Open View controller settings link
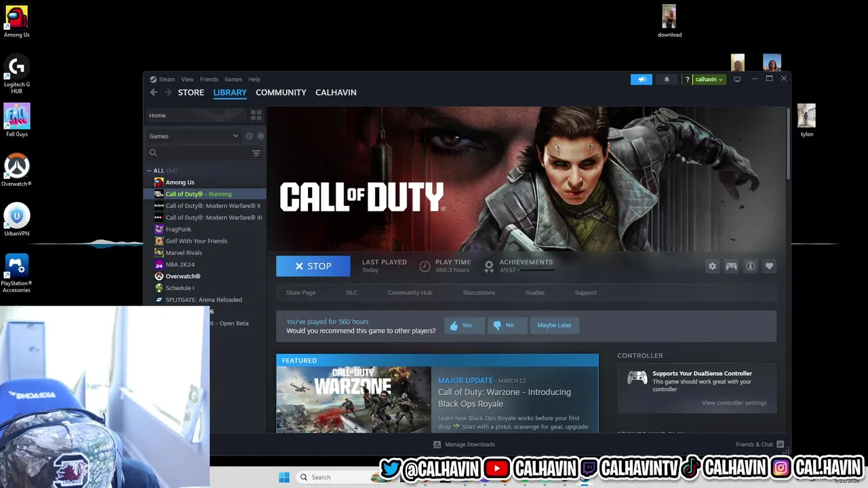 pos(734,403)
